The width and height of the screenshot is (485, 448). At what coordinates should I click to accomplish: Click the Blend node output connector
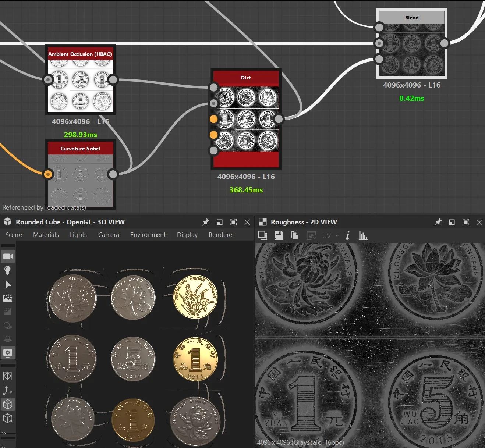point(445,43)
